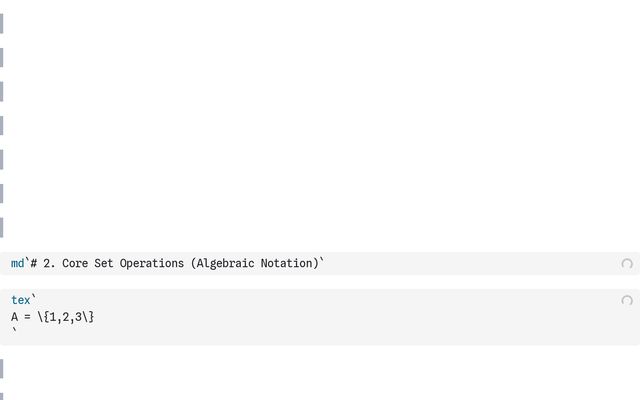This screenshot has height=400, width=640.
Task: Toggle the cell bar directly below the tex cell
Action: coord(2,369)
